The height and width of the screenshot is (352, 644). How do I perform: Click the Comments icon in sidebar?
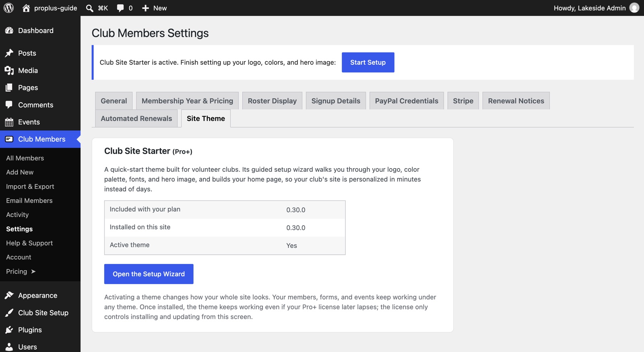coord(9,105)
